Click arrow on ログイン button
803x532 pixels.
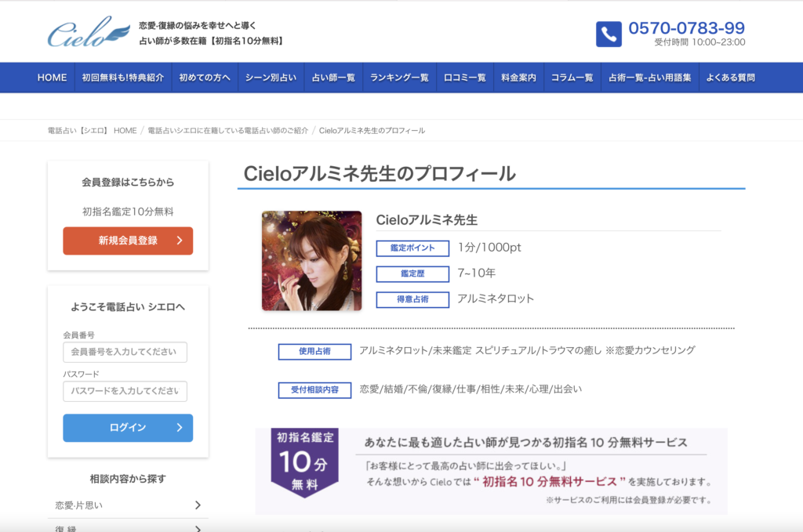(x=180, y=428)
